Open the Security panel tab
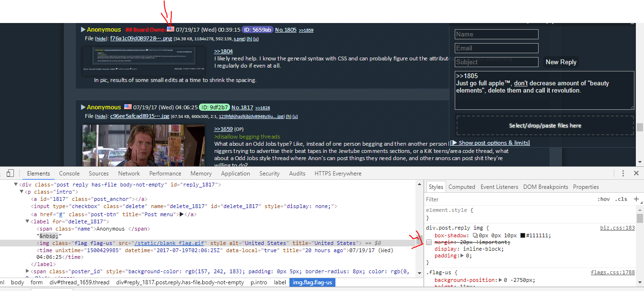 point(269,174)
